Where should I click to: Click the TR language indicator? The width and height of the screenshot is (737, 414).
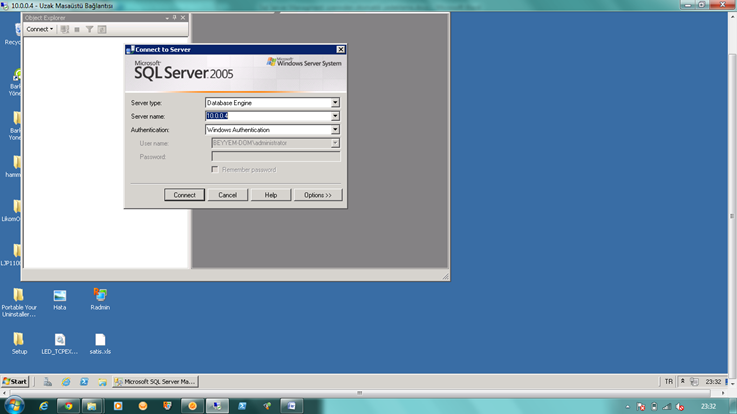(669, 382)
